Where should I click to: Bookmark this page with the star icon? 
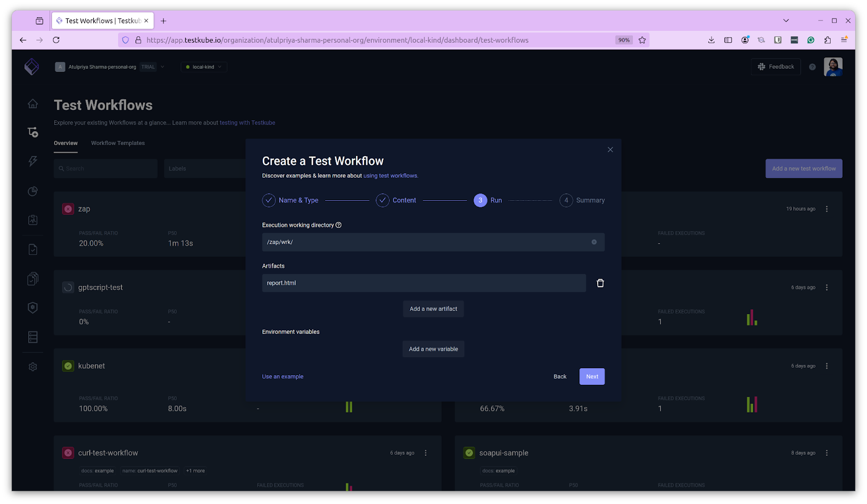tap(642, 40)
